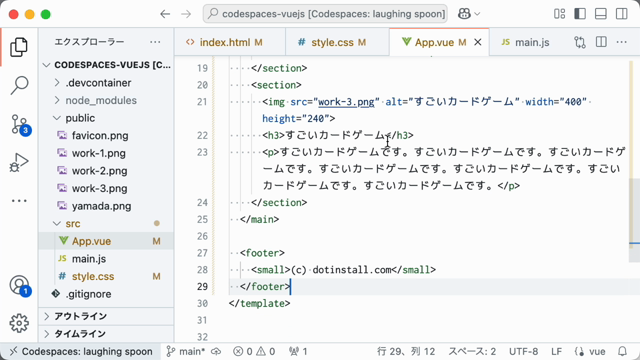Click the main branch indicator in status bar
The width and height of the screenshot is (640, 360).
click(x=187, y=351)
